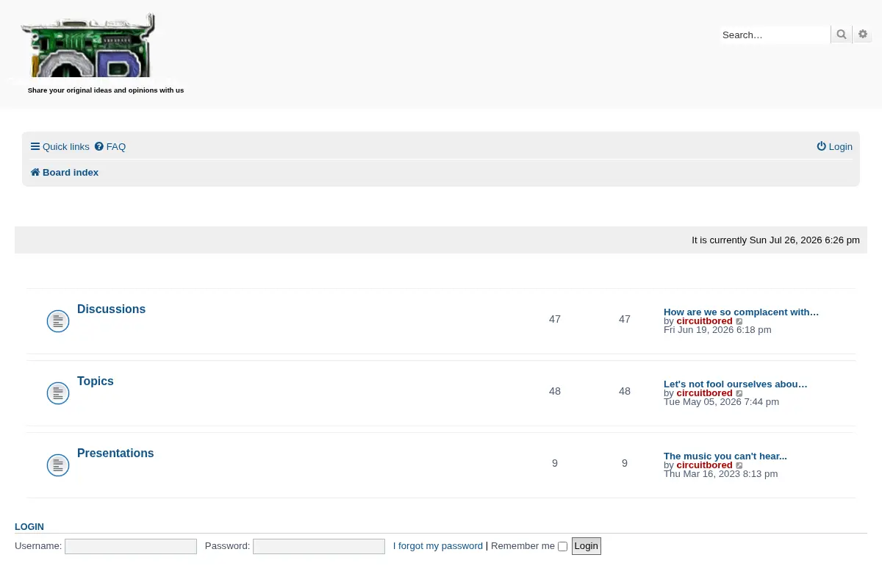Expand the Quick links dropdown menu

click(60, 146)
